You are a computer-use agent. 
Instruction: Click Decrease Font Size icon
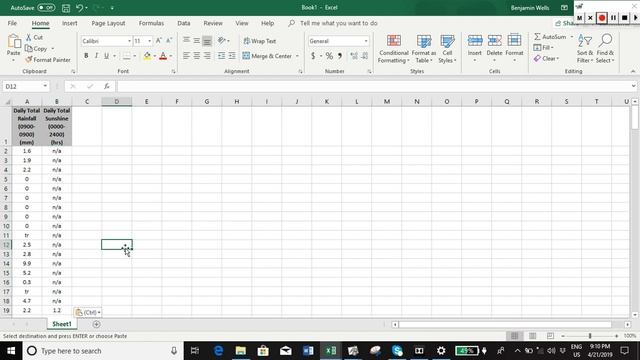[169, 40]
